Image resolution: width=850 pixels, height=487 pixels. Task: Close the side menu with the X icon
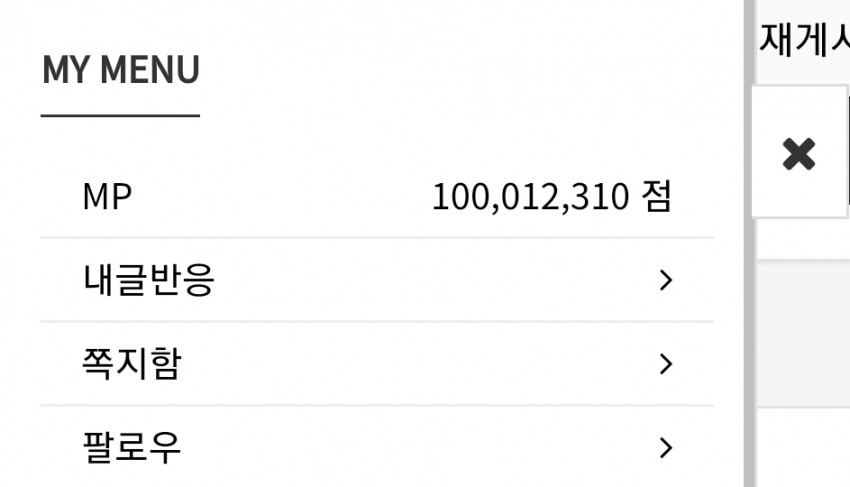(799, 154)
